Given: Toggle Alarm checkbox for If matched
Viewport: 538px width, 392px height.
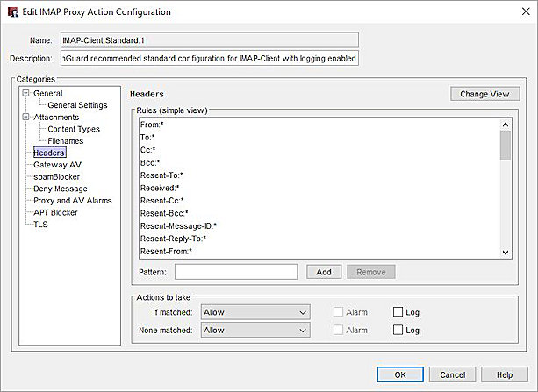Looking at the screenshot, I should tap(339, 312).
